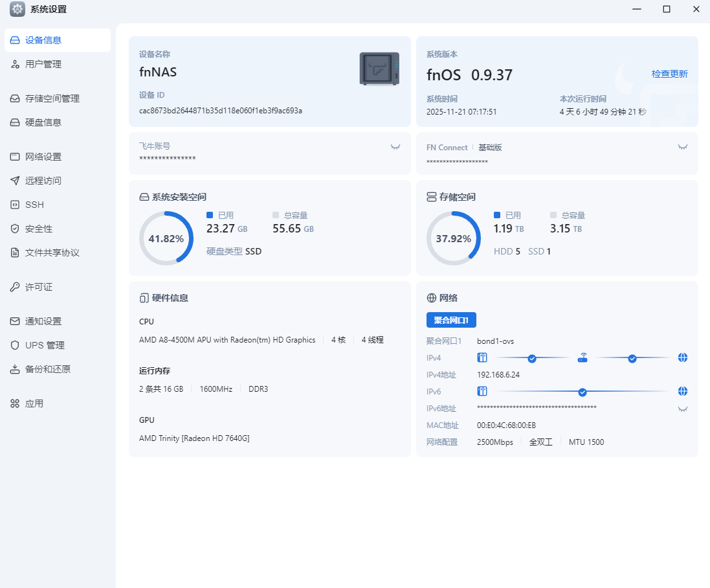Image resolution: width=710 pixels, height=588 pixels.
Task: Show the hidden FN Connect account
Action: 682,147
